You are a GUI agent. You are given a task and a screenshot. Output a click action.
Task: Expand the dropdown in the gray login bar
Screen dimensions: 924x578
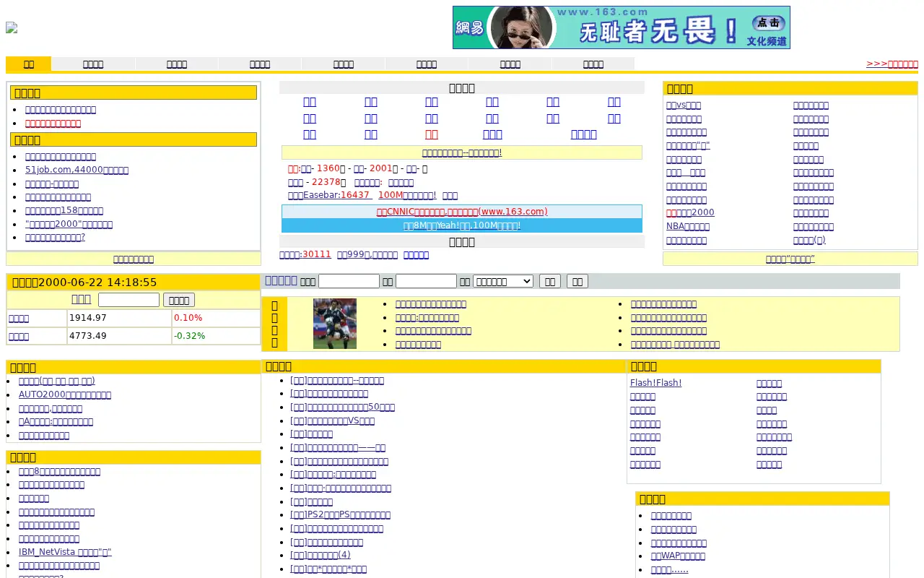pos(503,281)
